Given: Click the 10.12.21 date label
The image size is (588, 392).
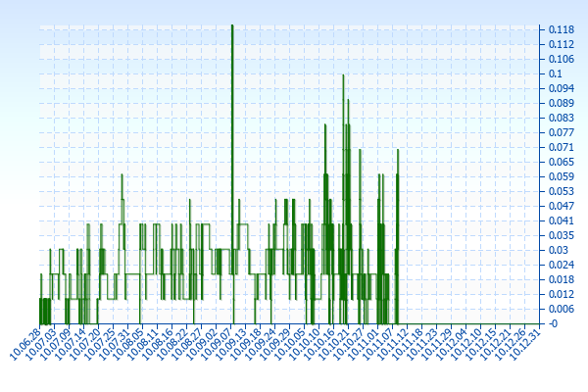Looking at the screenshot, I should coord(496,344).
